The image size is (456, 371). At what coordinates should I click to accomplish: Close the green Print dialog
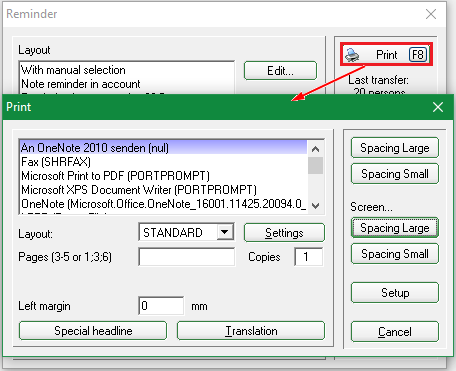point(438,107)
